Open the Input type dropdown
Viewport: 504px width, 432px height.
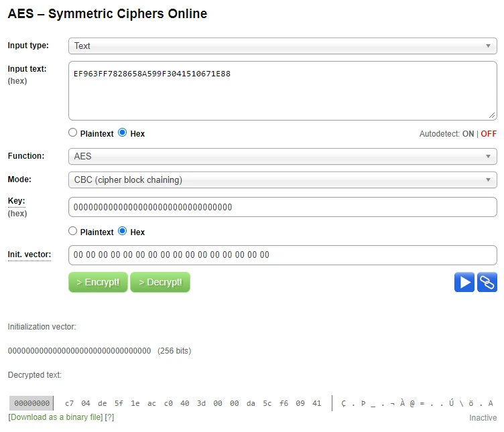[282, 46]
